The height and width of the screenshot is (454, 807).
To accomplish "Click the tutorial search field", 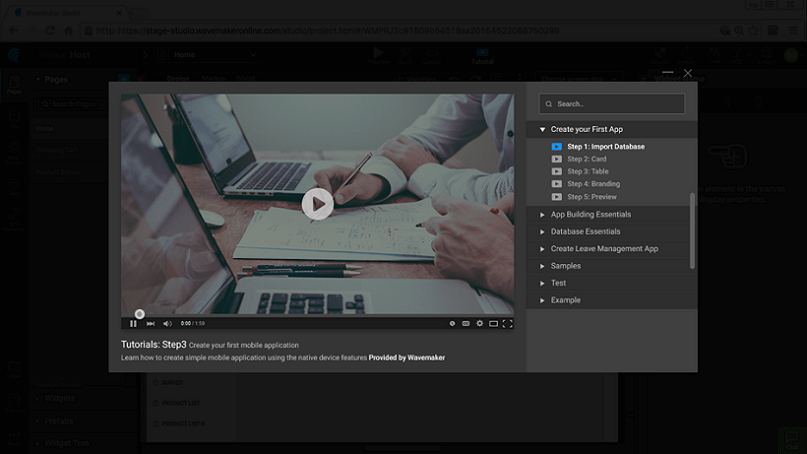I will point(612,104).
